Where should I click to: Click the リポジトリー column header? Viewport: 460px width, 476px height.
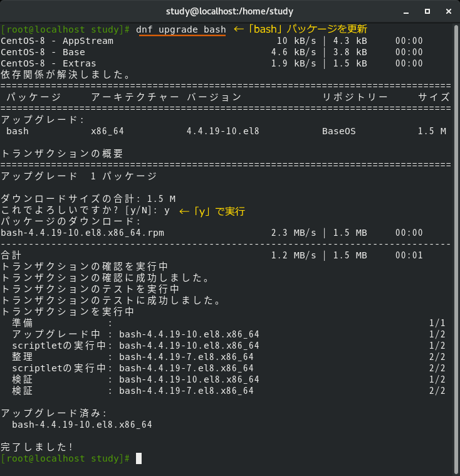click(x=355, y=97)
